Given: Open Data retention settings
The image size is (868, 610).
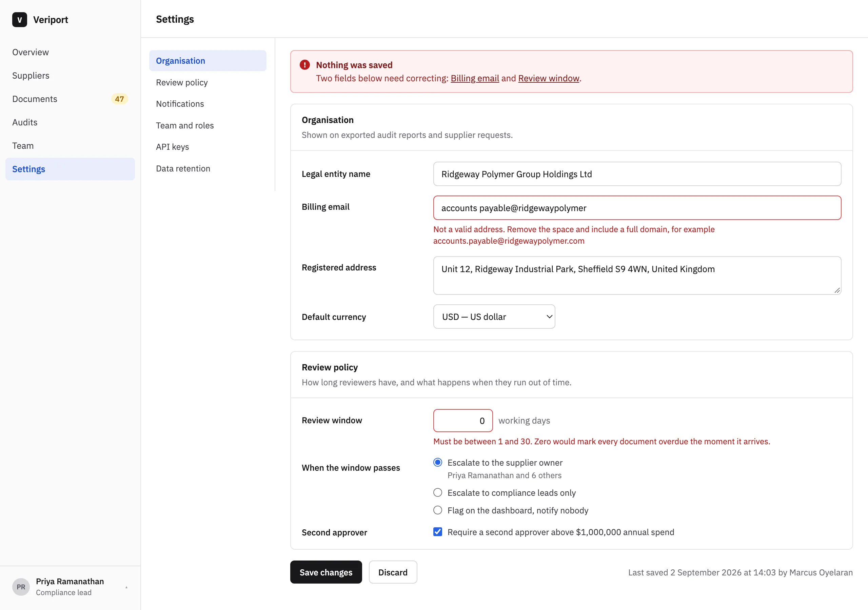Looking at the screenshot, I should coord(208,168).
